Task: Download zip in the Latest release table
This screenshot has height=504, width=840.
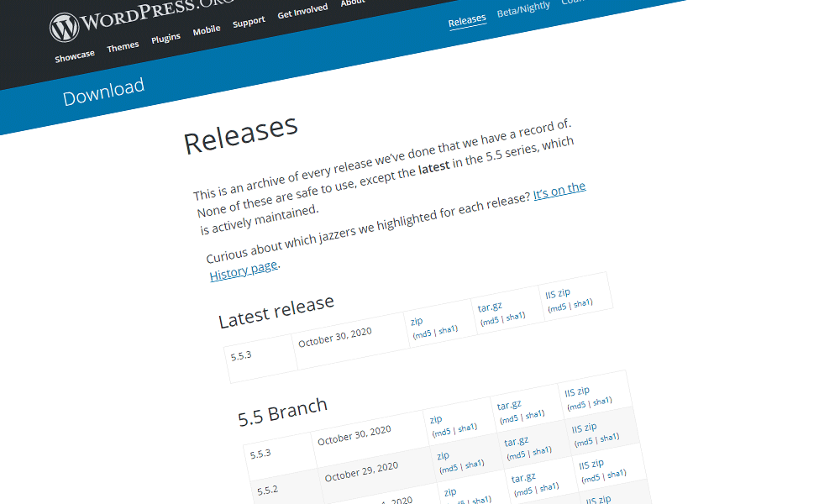Action: pos(417,321)
